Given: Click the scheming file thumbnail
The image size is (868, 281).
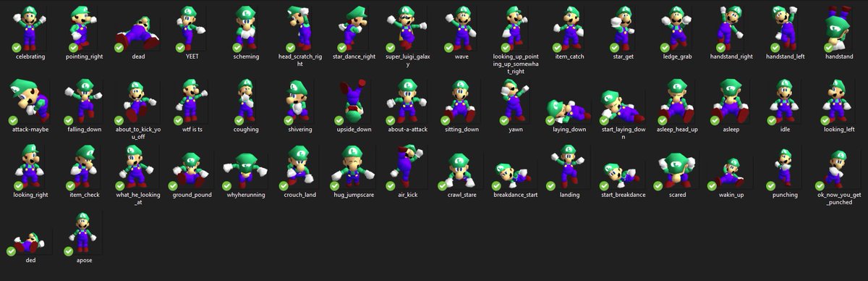Looking at the screenshot, I should point(247,28).
